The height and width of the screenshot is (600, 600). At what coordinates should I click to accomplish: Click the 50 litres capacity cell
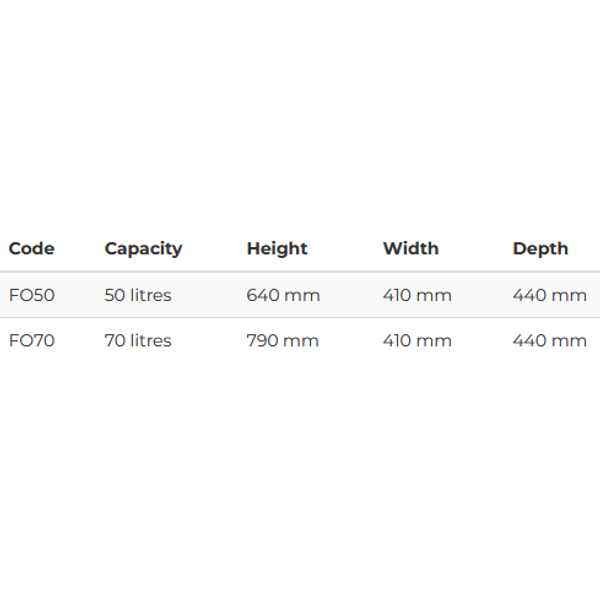coord(138,295)
